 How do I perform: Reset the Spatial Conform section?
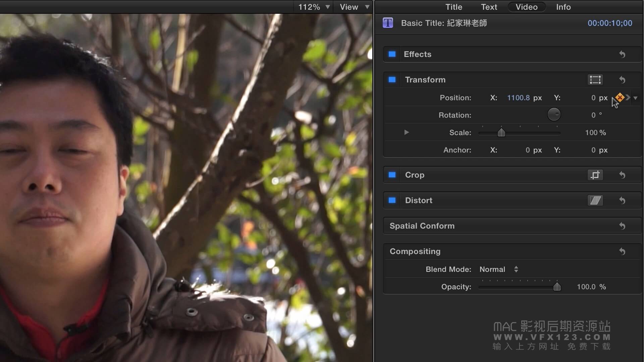tap(622, 226)
